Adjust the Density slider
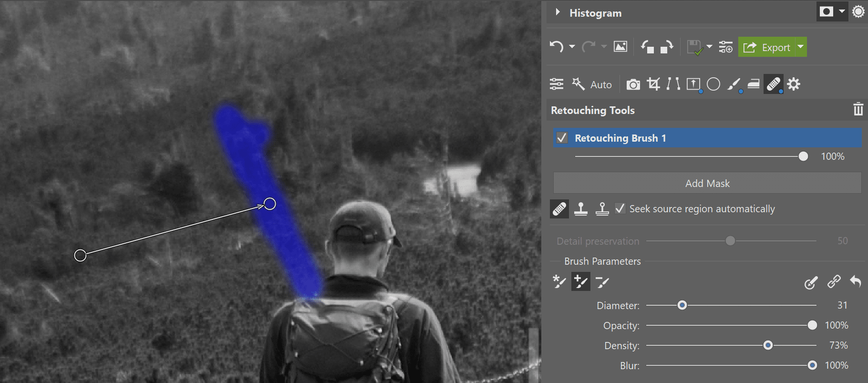868x383 pixels. click(768, 345)
